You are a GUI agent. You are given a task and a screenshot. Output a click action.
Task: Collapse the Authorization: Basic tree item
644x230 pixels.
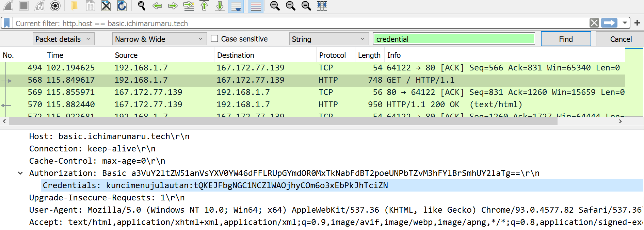click(x=20, y=173)
